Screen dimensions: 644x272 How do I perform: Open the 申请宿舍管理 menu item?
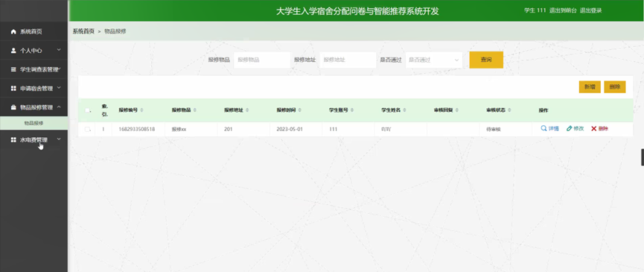pyautogui.click(x=34, y=89)
